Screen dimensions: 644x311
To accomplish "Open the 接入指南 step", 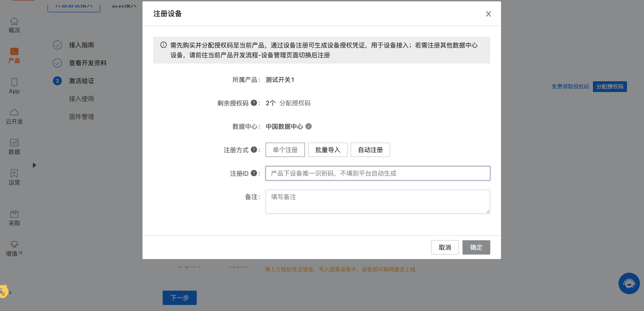I will (x=82, y=45).
